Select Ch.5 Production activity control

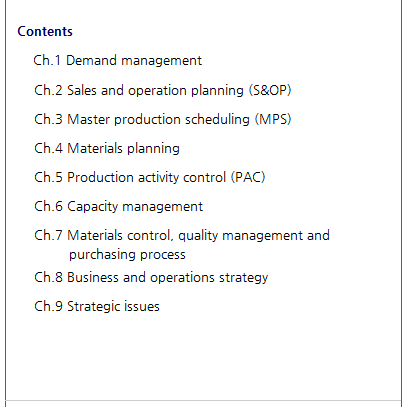[150, 177]
